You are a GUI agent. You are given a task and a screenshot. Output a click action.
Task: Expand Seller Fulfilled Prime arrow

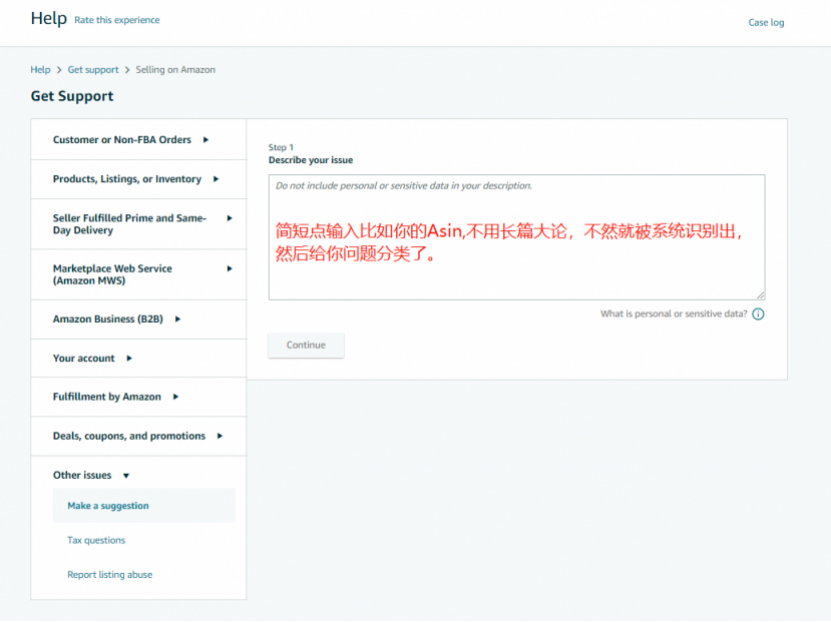tap(229, 218)
